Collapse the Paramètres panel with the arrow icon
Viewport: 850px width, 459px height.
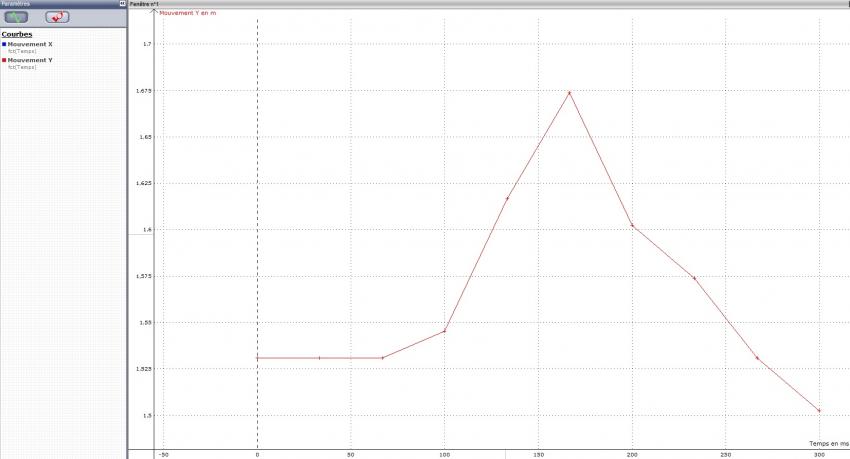tap(123, 3)
